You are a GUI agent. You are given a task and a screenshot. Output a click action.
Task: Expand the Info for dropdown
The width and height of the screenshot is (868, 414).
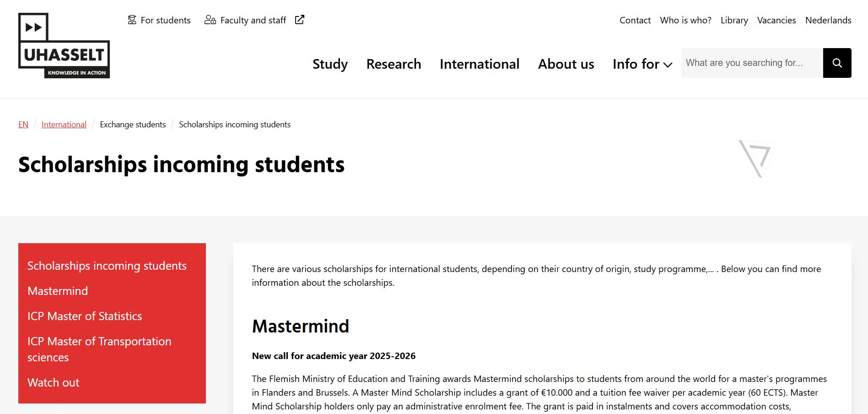642,64
